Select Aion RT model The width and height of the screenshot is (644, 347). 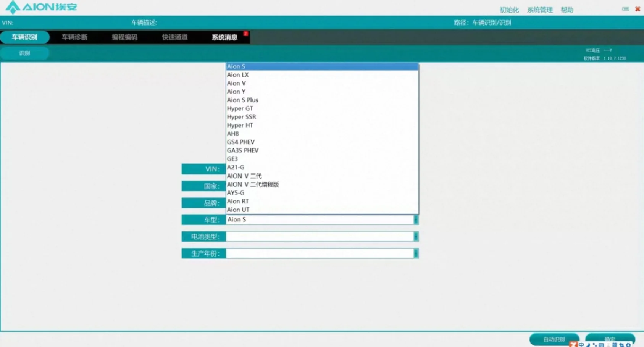pyautogui.click(x=322, y=201)
